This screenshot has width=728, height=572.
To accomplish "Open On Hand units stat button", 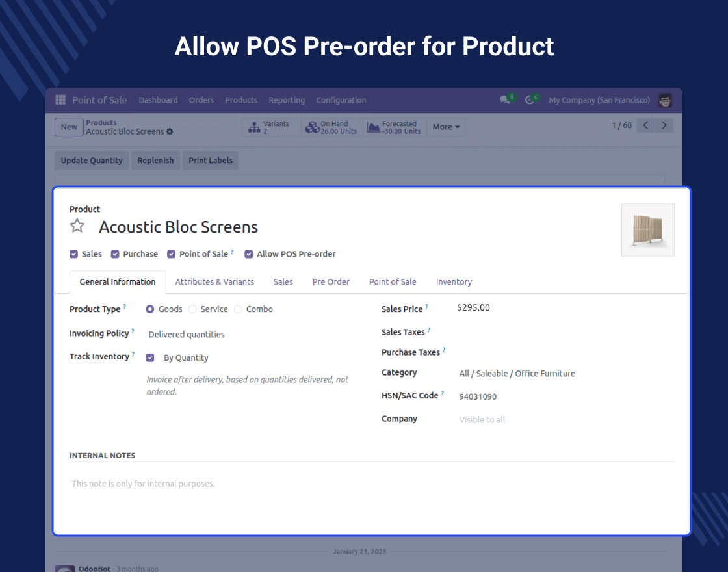I will pyautogui.click(x=331, y=127).
